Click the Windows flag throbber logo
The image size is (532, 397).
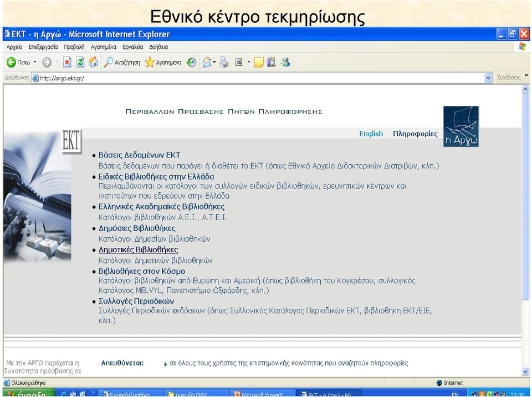point(522,47)
